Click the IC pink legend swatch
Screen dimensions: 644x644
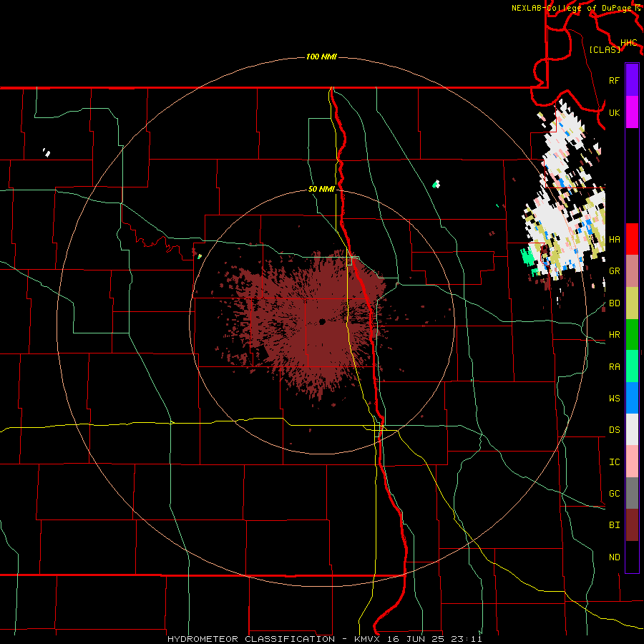[x=632, y=462]
